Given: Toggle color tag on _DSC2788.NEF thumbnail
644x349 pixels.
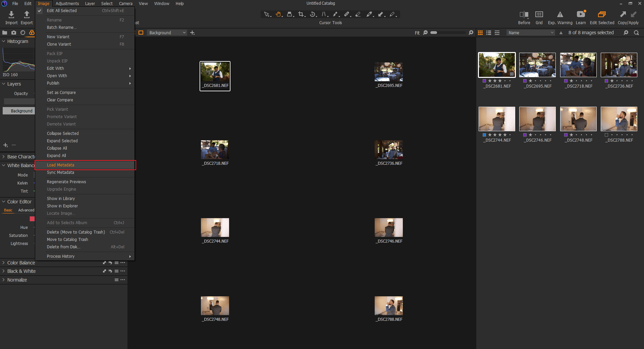Looking at the screenshot, I should (606, 135).
